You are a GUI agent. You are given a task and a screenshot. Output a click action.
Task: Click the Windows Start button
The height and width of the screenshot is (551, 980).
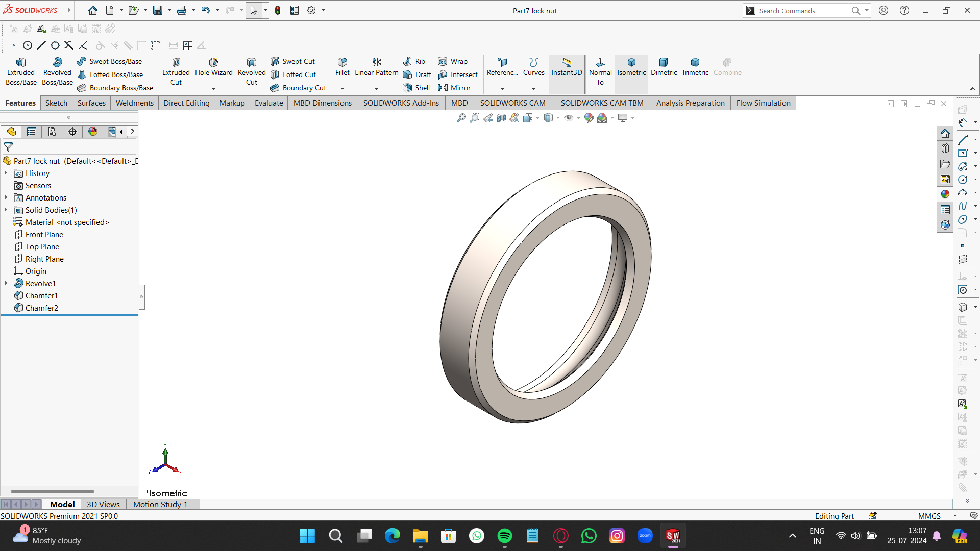pyautogui.click(x=307, y=536)
